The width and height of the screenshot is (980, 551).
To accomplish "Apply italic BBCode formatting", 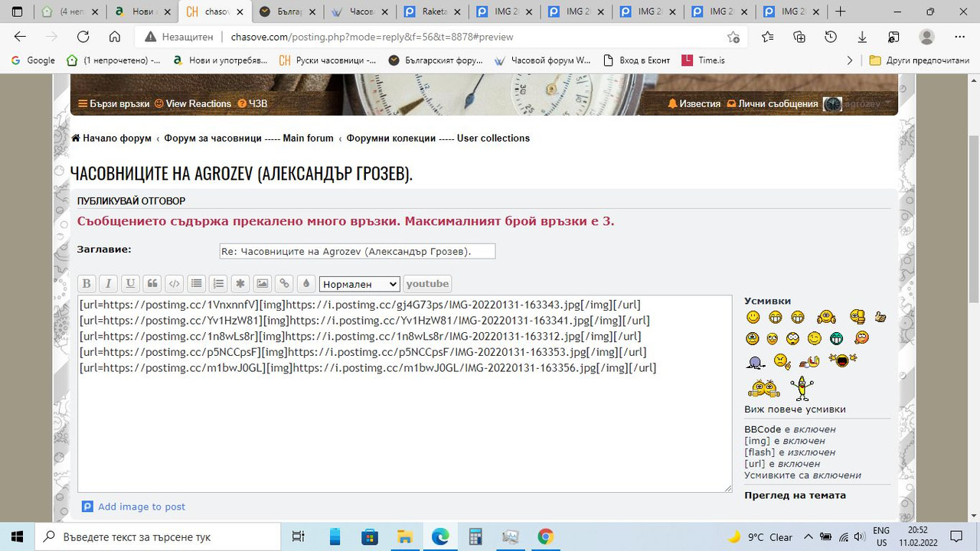I will click(109, 284).
